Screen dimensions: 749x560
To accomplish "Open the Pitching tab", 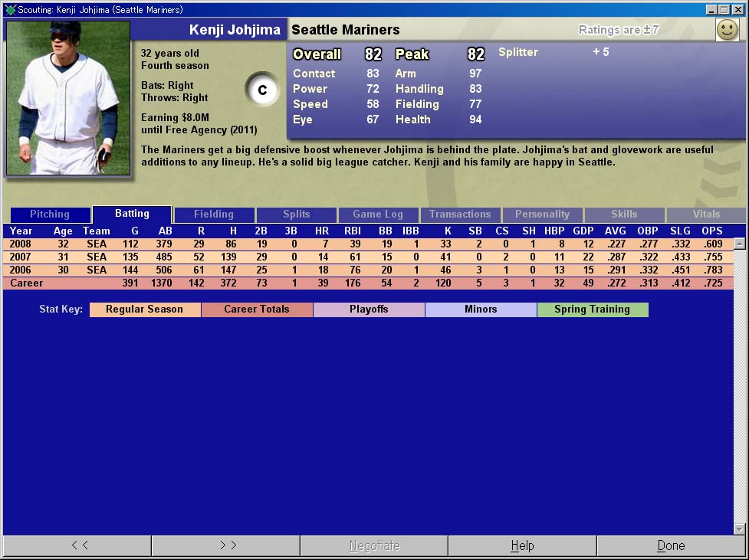I will 50,215.
